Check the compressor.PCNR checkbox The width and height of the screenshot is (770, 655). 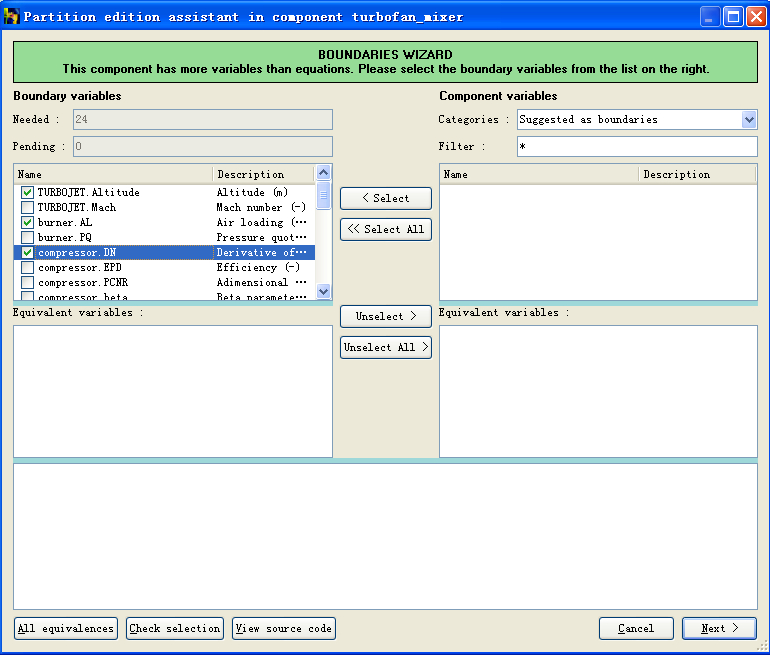[x=28, y=283]
